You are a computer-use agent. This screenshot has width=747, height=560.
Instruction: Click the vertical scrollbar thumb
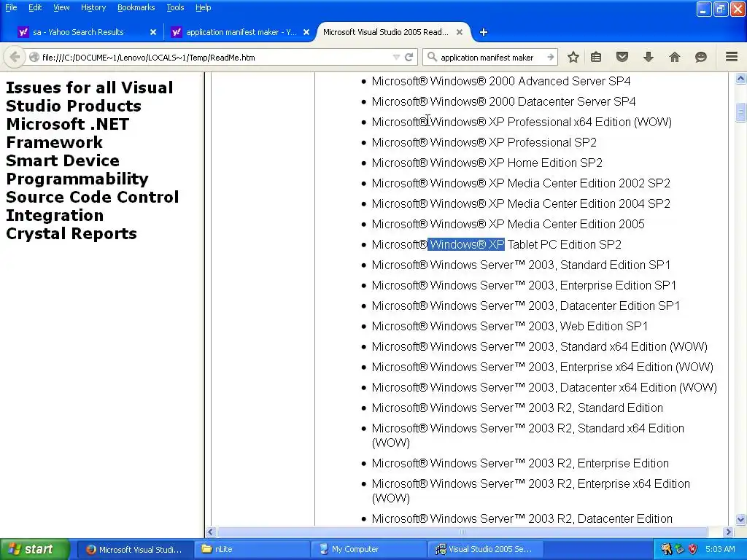click(741, 112)
